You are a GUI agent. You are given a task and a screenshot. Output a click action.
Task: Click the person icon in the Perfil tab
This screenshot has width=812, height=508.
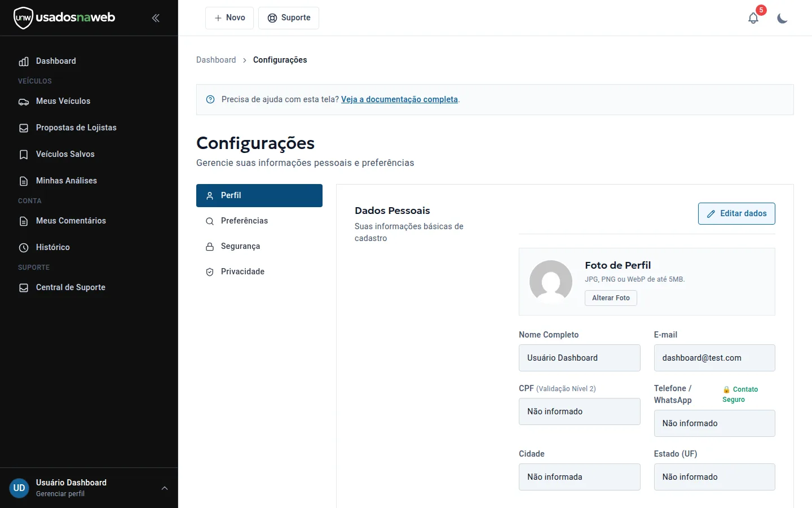click(210, 196)
